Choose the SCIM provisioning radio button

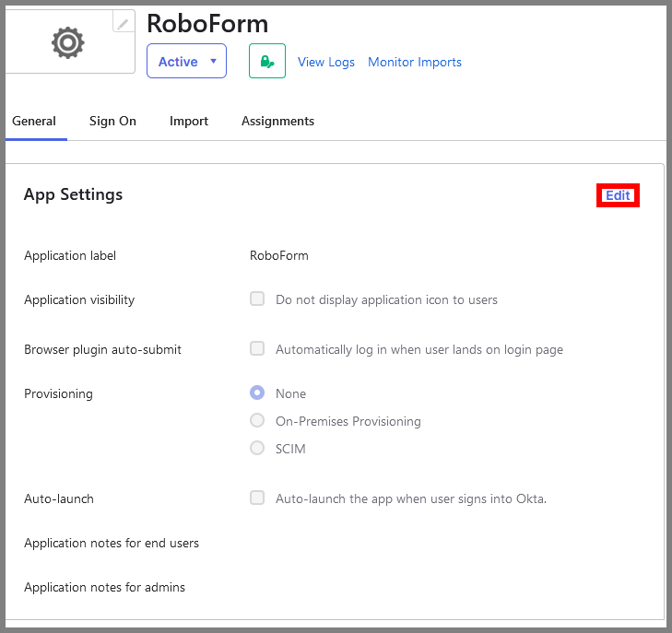[x=257, y=449]
